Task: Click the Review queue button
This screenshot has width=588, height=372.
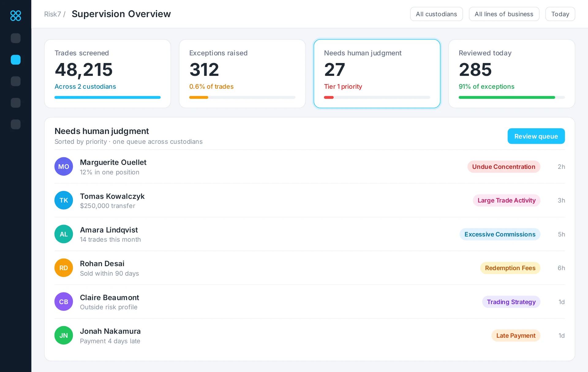Action: pyautogui.click(x=536, y=136)
